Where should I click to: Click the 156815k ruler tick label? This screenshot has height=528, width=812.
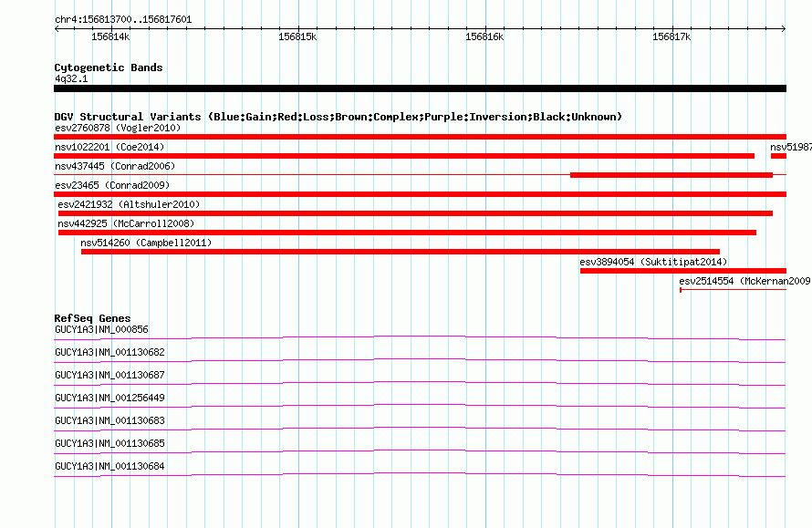(297, 36)
